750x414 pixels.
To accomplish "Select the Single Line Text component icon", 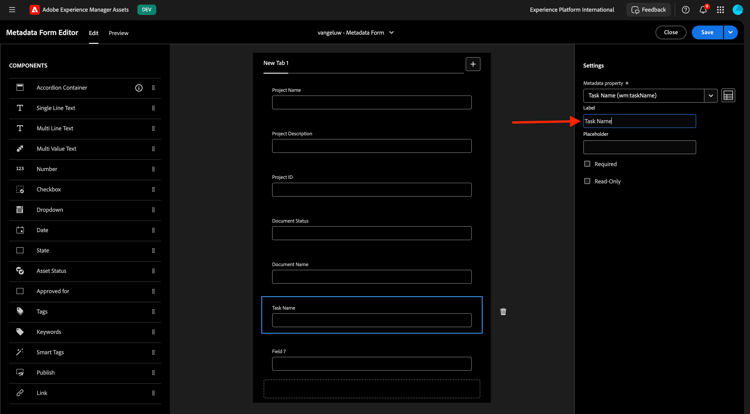I will 20,108.
